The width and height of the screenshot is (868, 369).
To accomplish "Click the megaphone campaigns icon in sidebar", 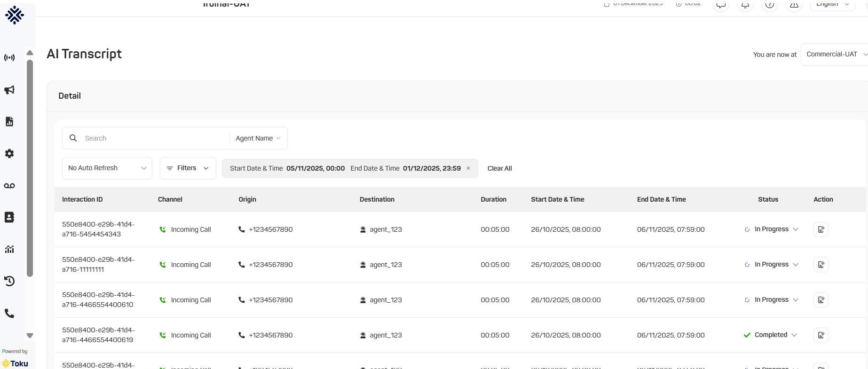I will [x=9, y=90].
